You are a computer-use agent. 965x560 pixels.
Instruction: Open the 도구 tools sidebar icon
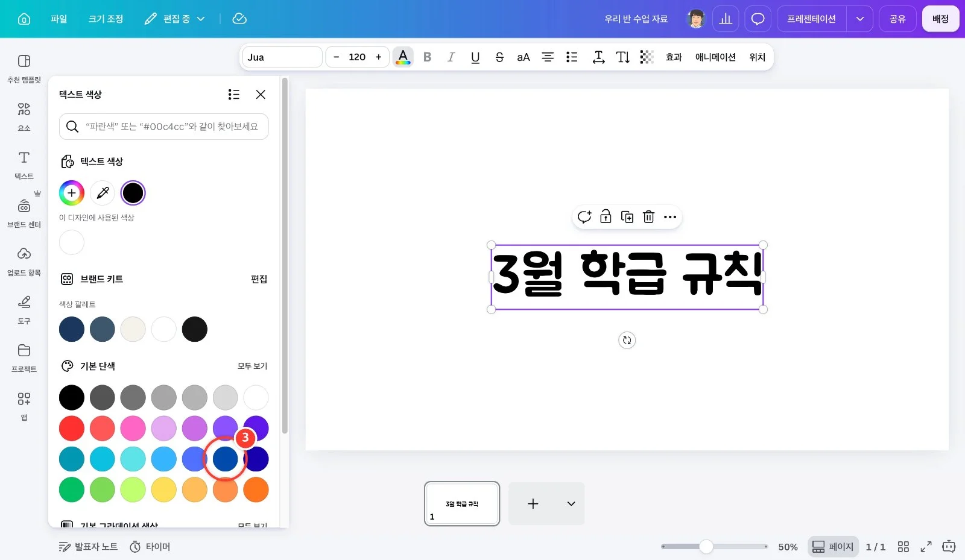[x=24, y=310]
